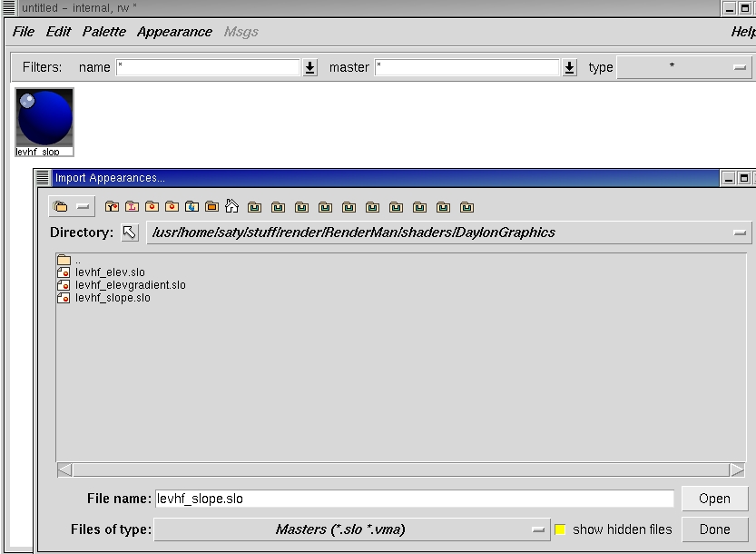Go up one directory with the arrow button

[130, 232]
